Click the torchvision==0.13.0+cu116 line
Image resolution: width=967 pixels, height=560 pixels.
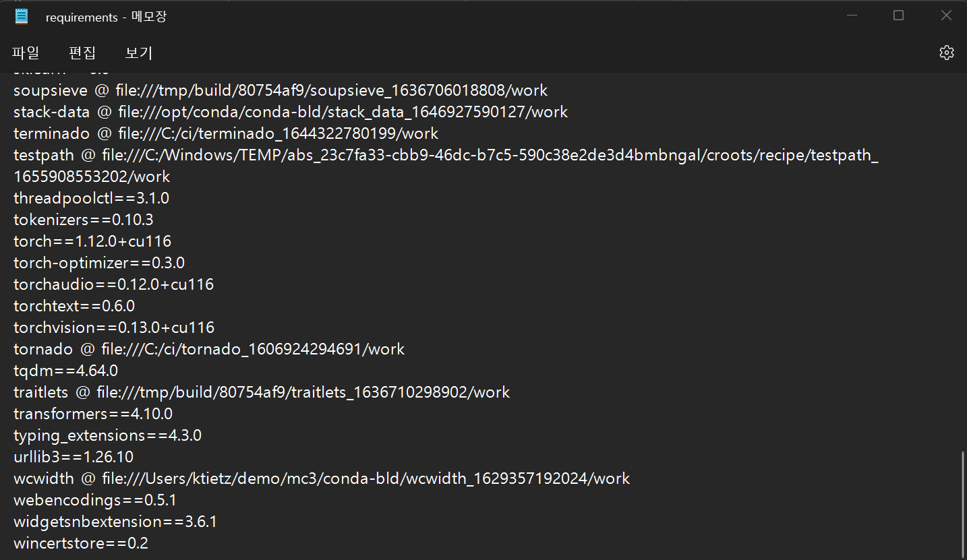point(114,328)
